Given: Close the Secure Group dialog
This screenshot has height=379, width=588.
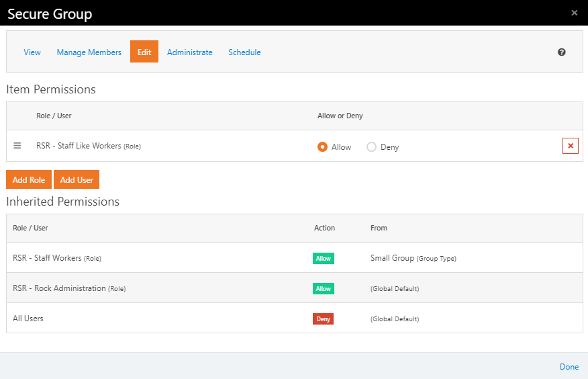Looking at the screenshot, I should [574, 13].
